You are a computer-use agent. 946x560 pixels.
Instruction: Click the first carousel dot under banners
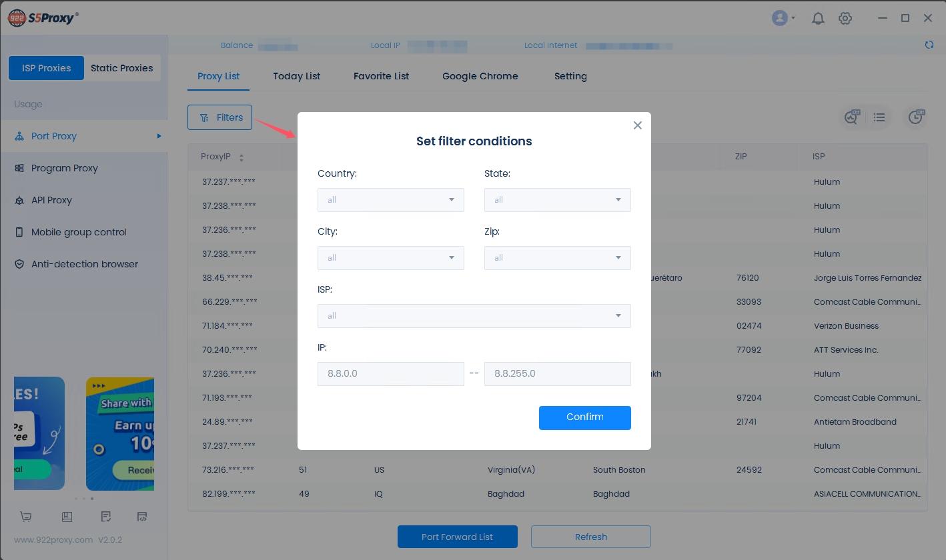(76, 499)
